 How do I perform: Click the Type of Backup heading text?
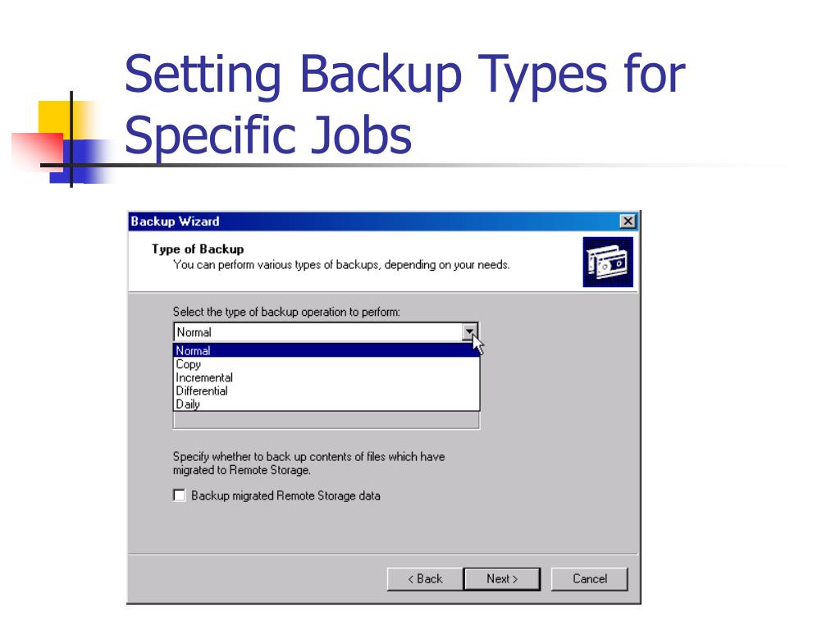(x=198, y=249)
